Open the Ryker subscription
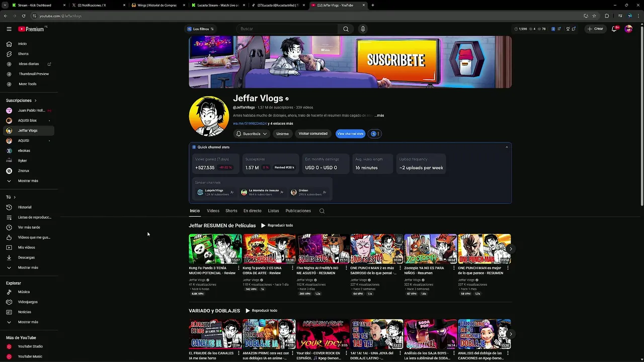Screen dimensions: 644x362 [29, 160]
